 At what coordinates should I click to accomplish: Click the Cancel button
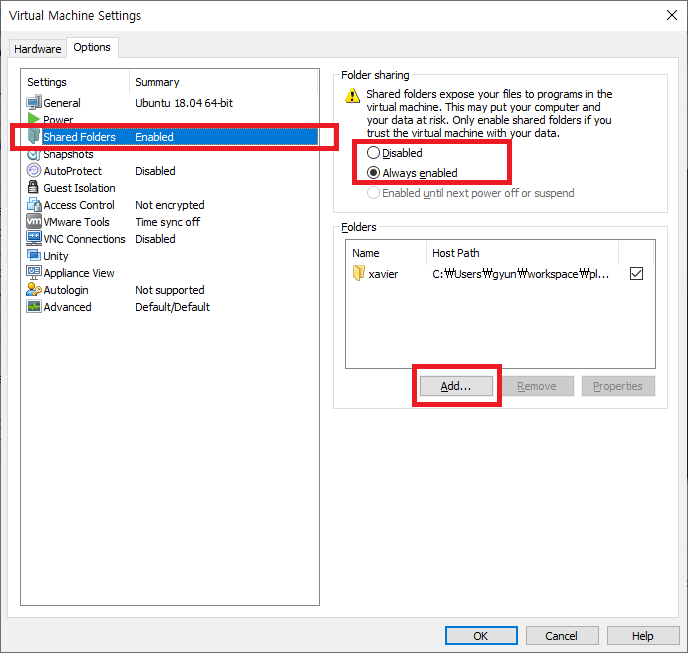[562, 636]
